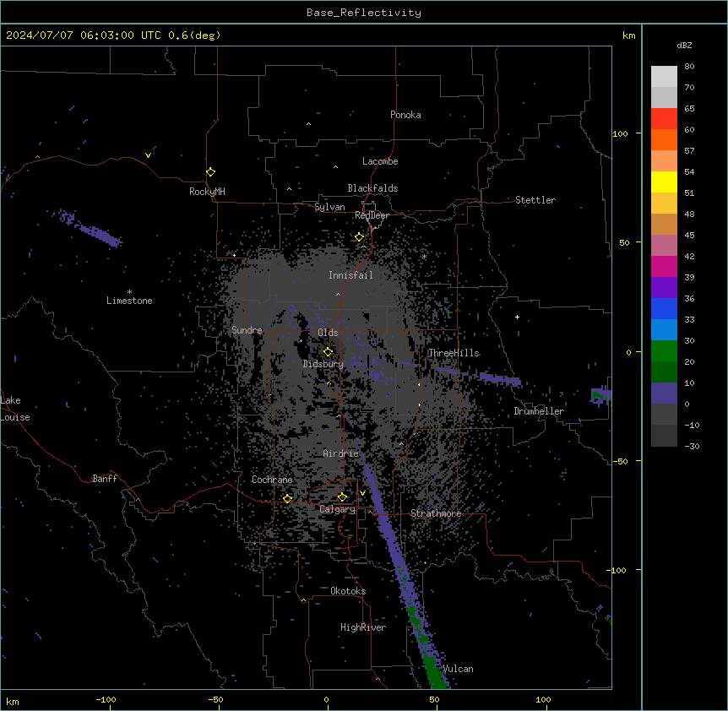Image resolution: width=728 pixels, height=711 pixels.
Task: Click the Airdrie city label
Action: point(341,453)
